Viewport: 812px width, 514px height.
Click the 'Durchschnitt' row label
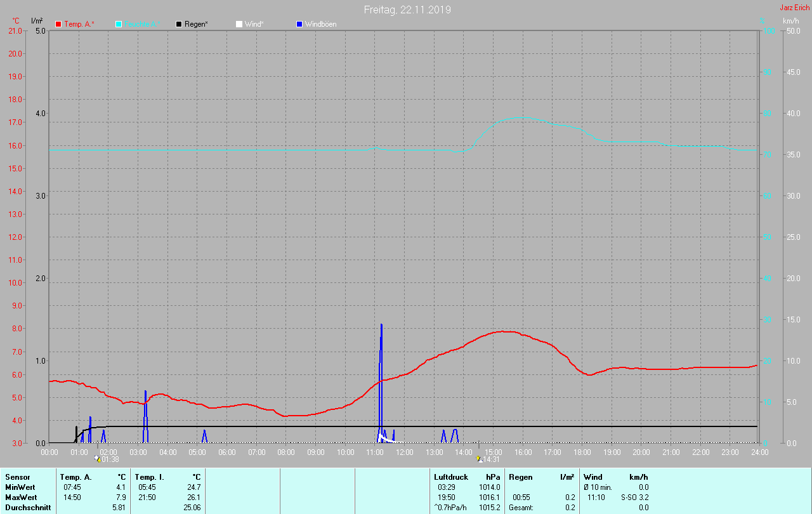[x=28, y=508]
